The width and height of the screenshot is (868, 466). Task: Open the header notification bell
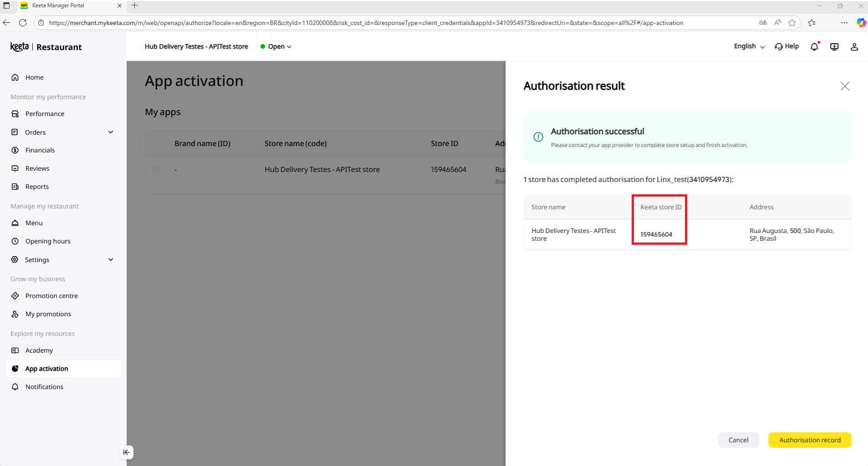[x=814, y=46]
